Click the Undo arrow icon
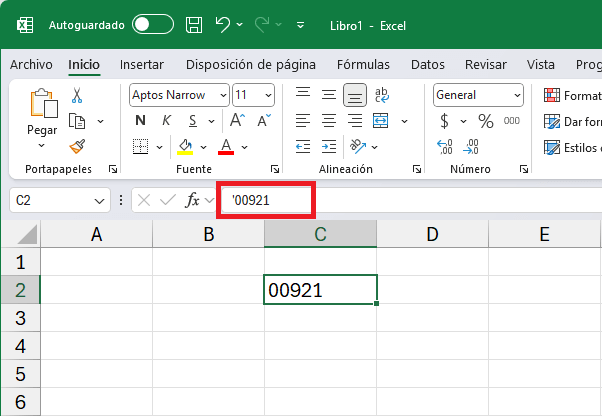The image size is (602, 416). pos(222,25)
